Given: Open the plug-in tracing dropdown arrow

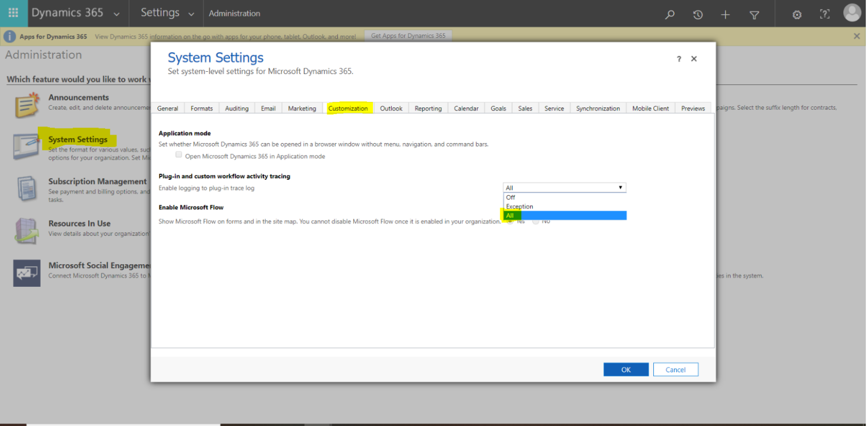Looking at the screenshot, I should [620, 187].
